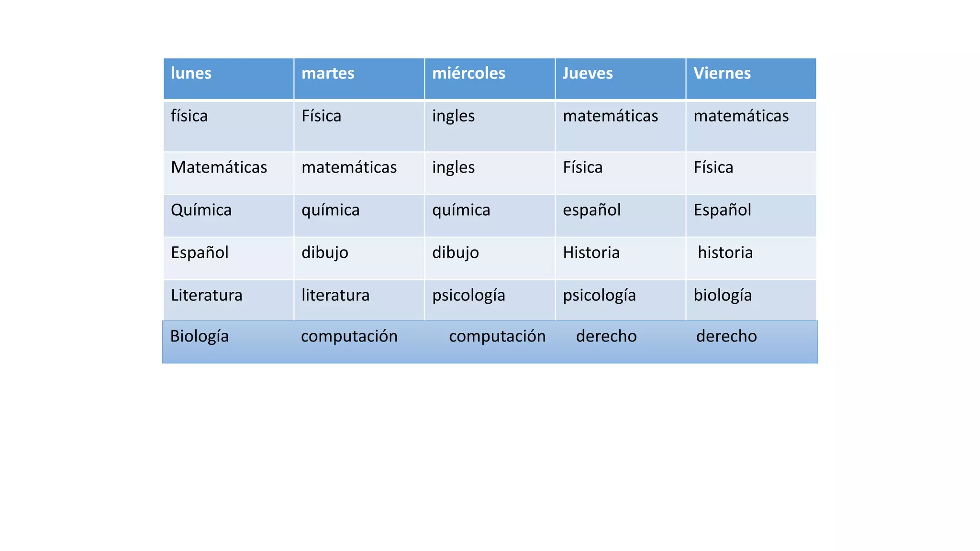Select 'psicología' cell under miércoles
The width and height of the screenshot is (980, 551).
coord(468,295)
